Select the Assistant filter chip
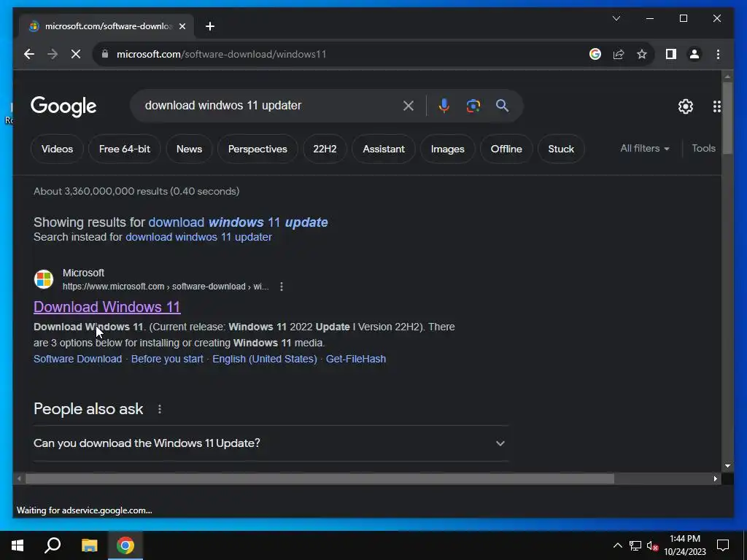The image size is (747, 560). pos(384,149)
